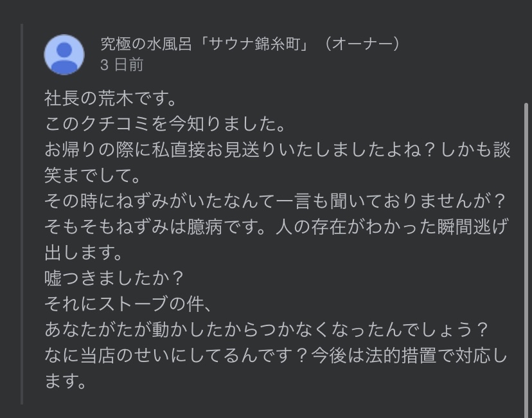Click the word '瞬間逃げ' in the reply
The height and width of the screenshot is (418, 532).
point(473,227)
